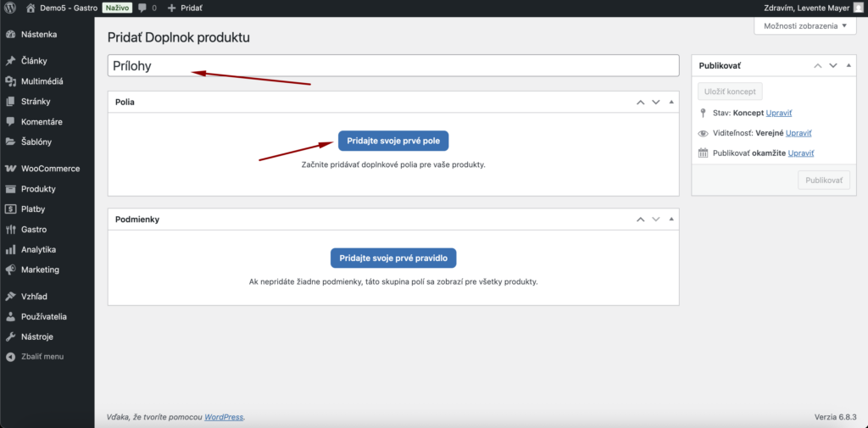
Task: Open the Marketing sidebar section
Action: [x=40, y=270]
